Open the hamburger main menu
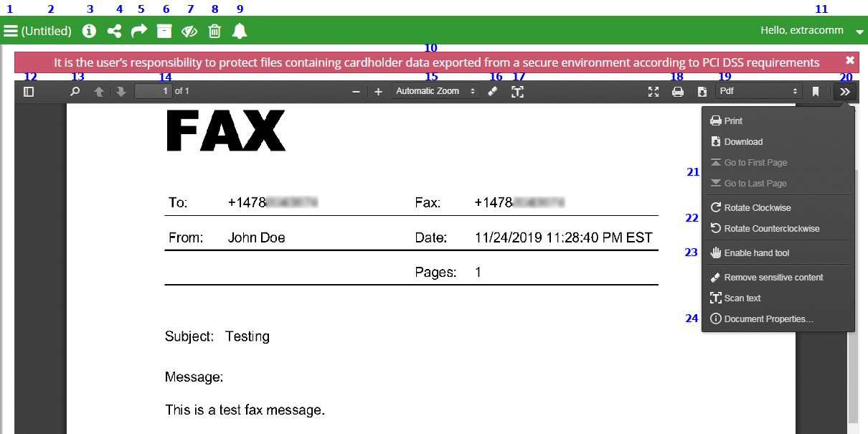This screenshot has width=868, height=434. (x=10, y=31)
